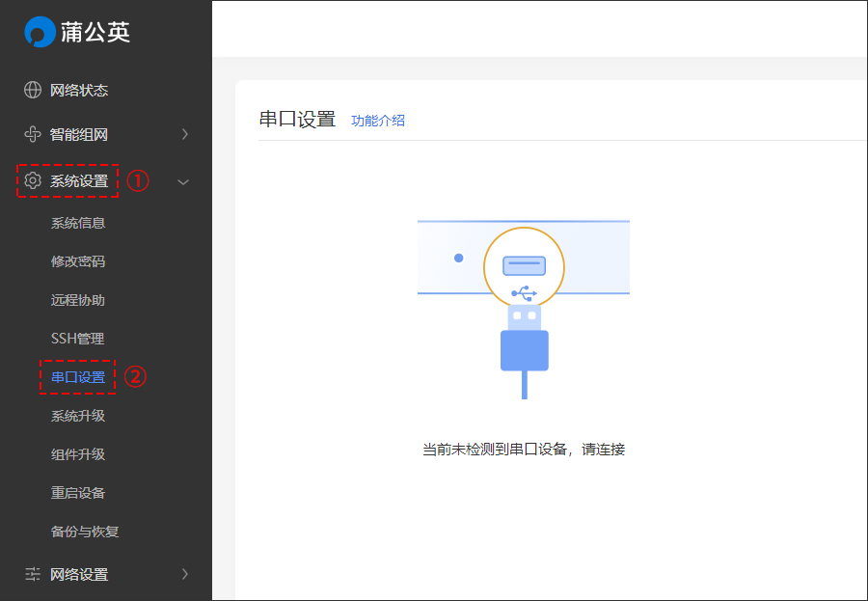868x601 pixels.
Task: Select 串口设置 in sidebar
Action: (78, 377)
